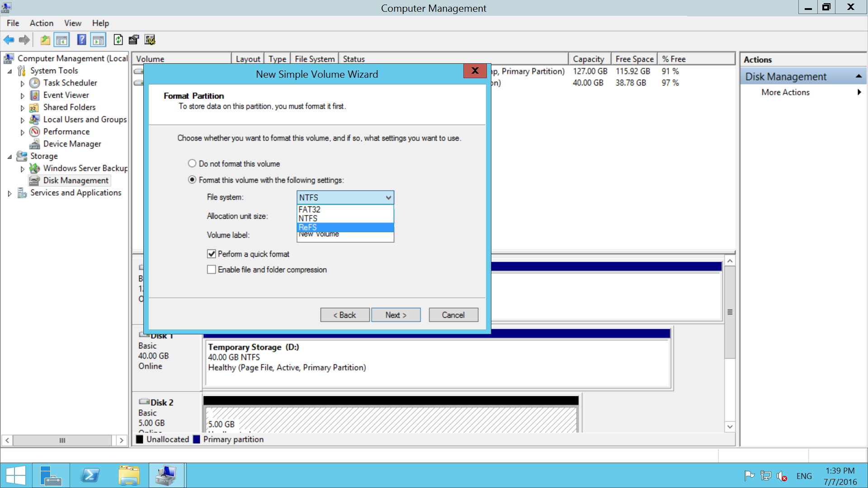This screenshot has height=488, width=868.
Task: Select Disk Management in the tree
Action: [75, 180]
